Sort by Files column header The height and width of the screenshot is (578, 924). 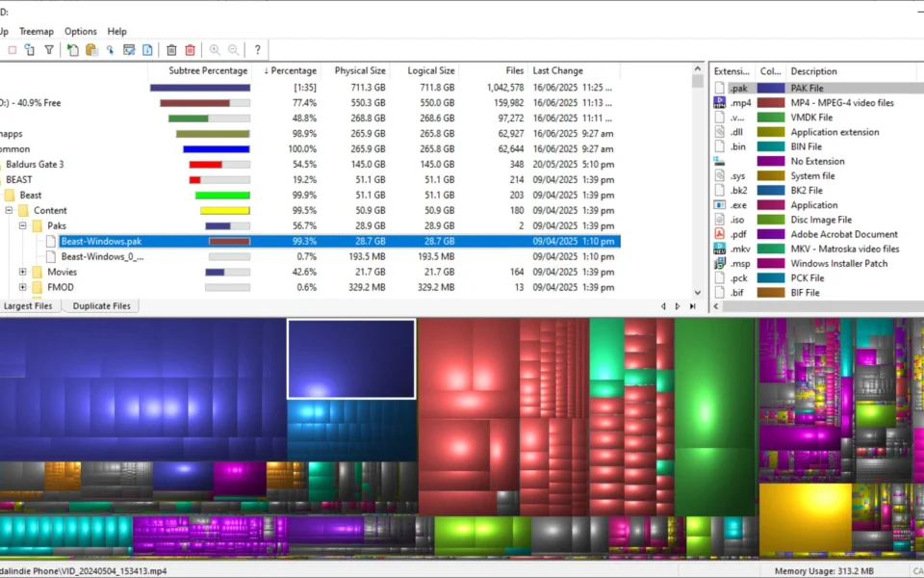(493, 70)
